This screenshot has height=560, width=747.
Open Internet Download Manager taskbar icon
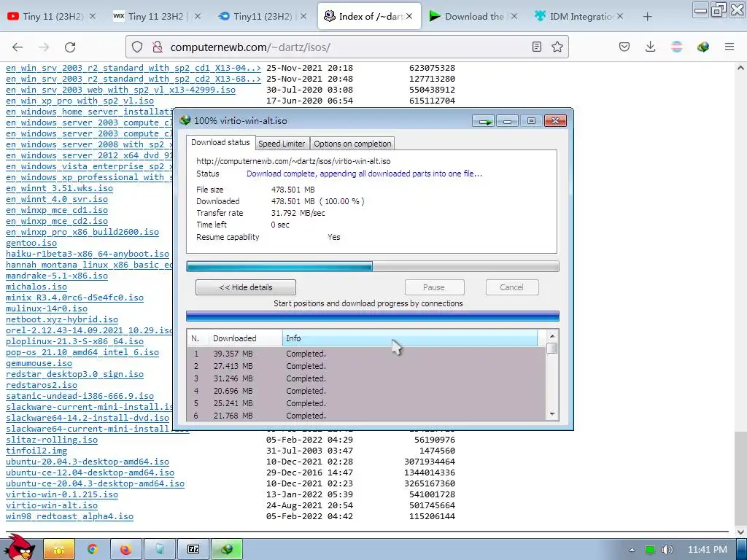coord(227,550)
